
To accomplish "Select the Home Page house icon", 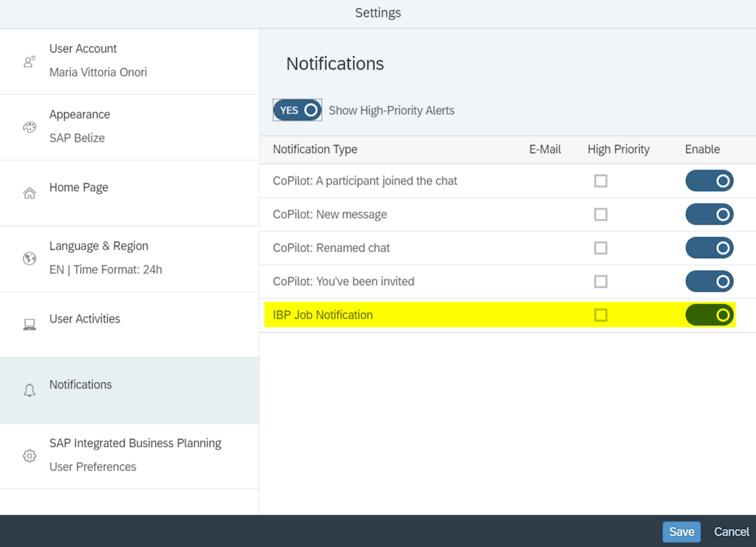I will point(29,193).
